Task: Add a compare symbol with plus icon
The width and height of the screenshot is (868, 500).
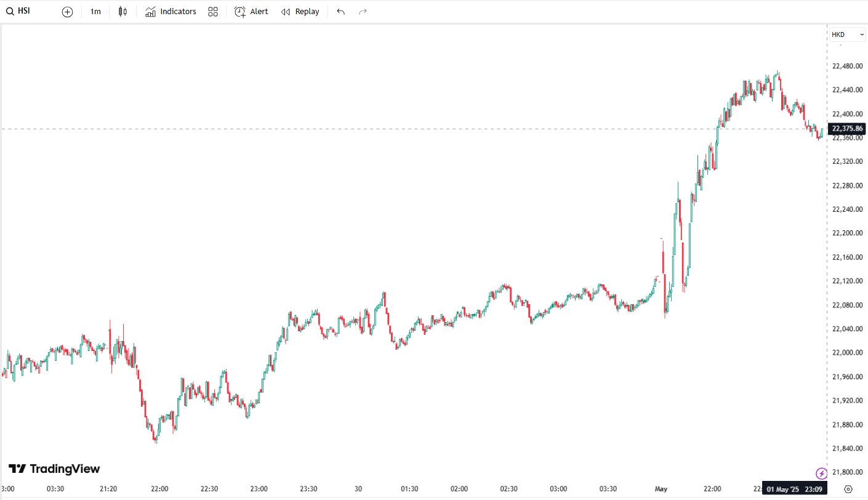Action: click(68, 12)
